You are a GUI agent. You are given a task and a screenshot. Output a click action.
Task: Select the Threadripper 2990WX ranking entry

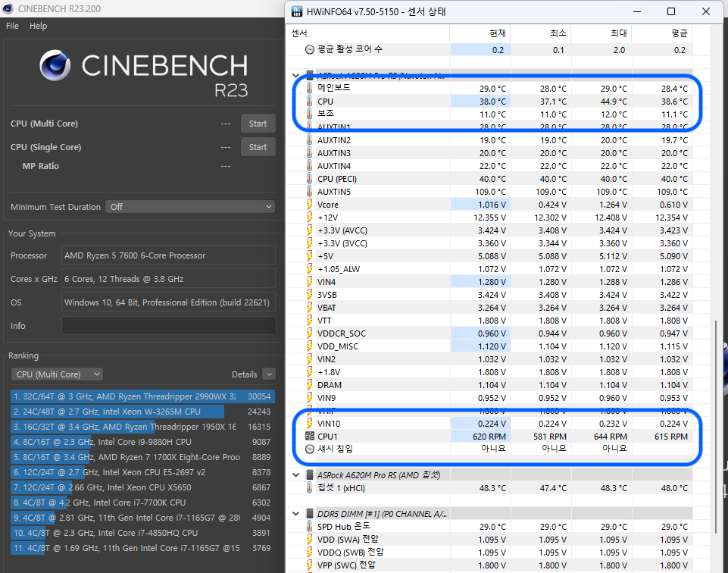tap(142, 396)
